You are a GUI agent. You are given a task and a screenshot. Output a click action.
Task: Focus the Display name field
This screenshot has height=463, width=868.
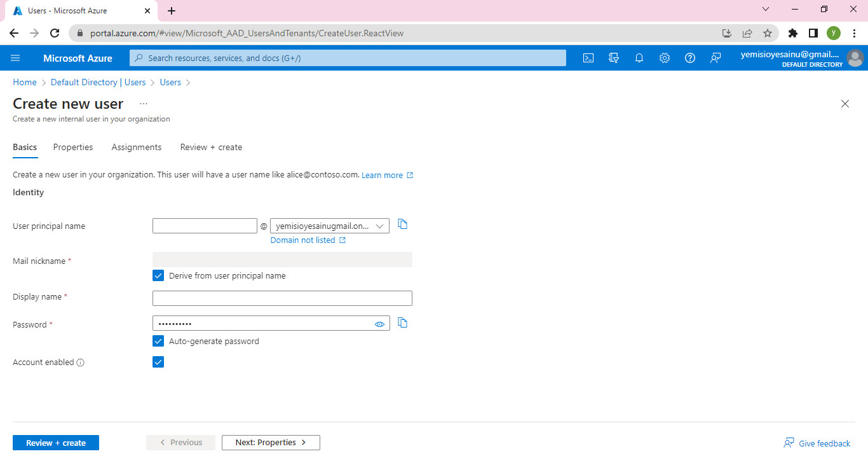tap(282, 298)
